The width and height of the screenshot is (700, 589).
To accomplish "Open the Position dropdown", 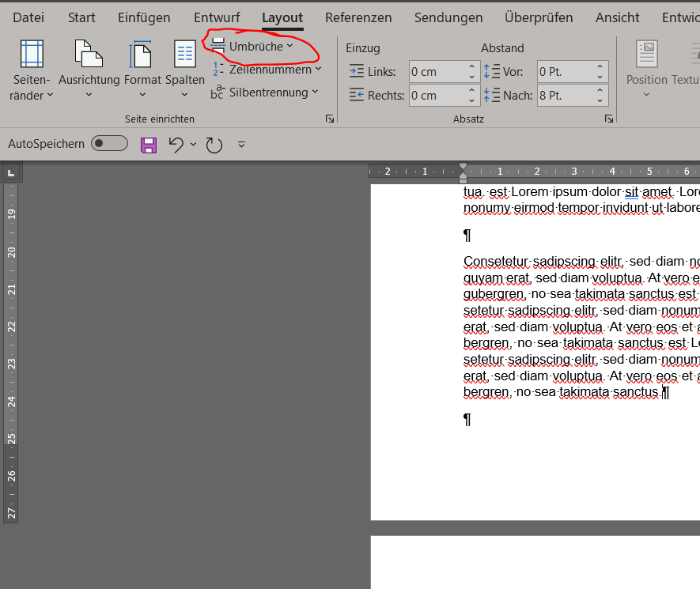I will [x=646, y=69].
